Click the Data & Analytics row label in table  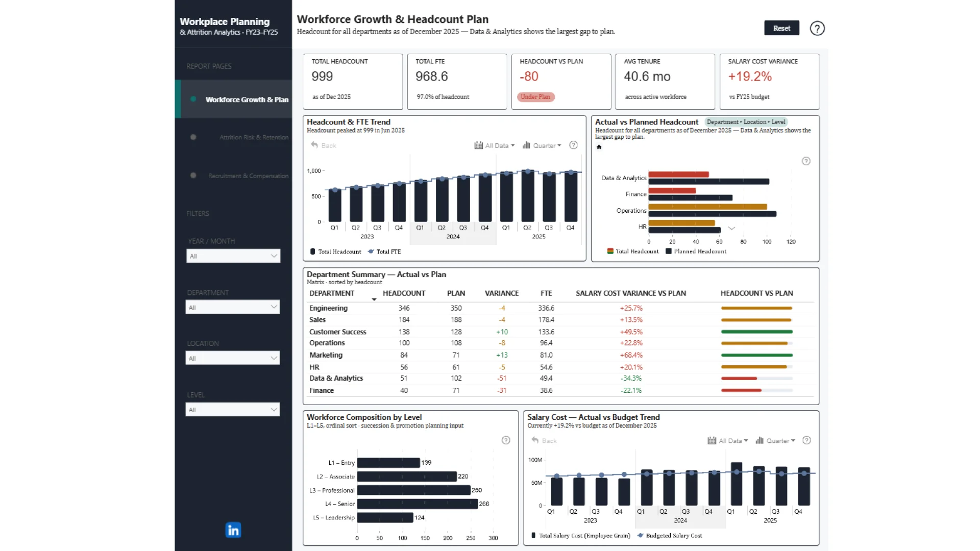(336, 379)
